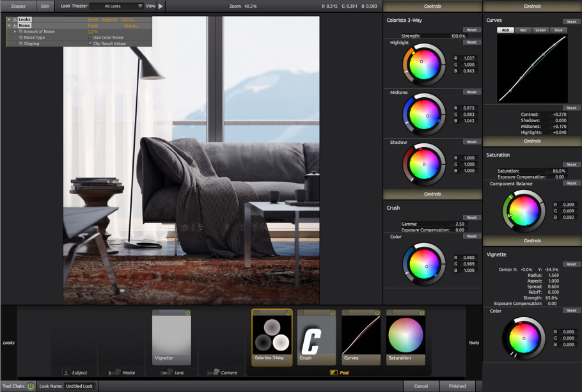
Task: Reset the Shadow color wheel
Action: click(x=472, y=142)
